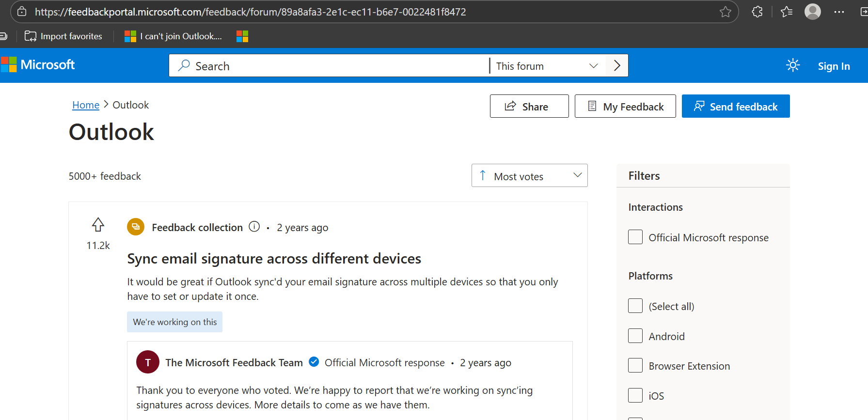
Task: Open My Feedback
Action: click(x=625, y=106)
